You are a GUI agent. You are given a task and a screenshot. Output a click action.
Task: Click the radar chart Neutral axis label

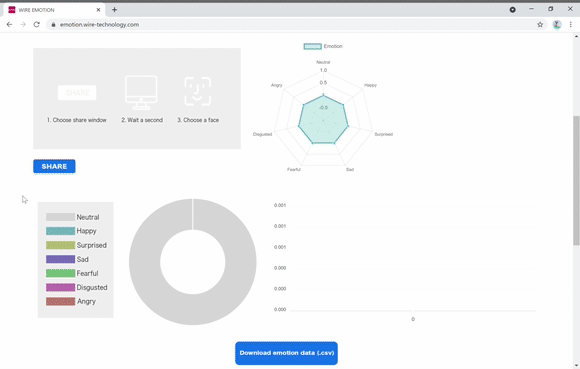[323, 62]
